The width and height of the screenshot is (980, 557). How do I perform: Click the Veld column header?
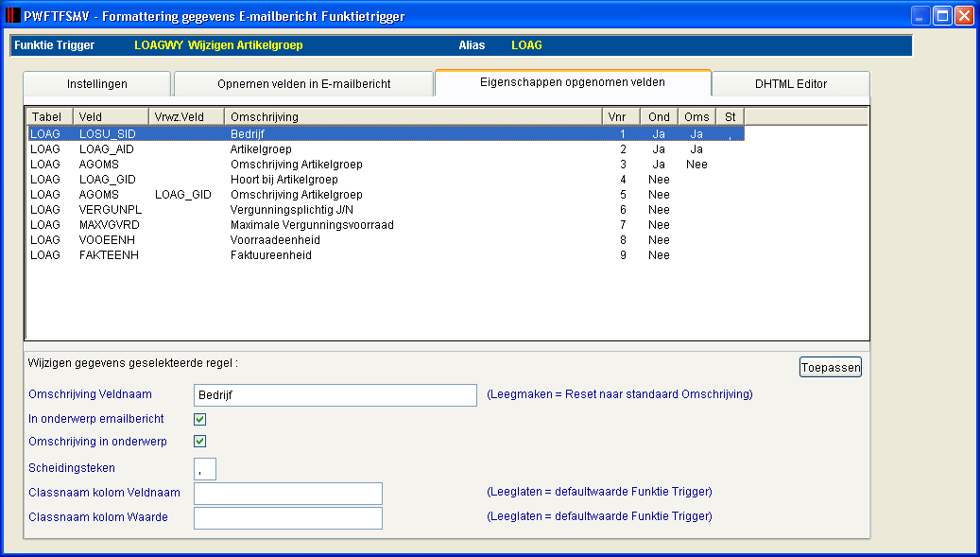(111, 117)
